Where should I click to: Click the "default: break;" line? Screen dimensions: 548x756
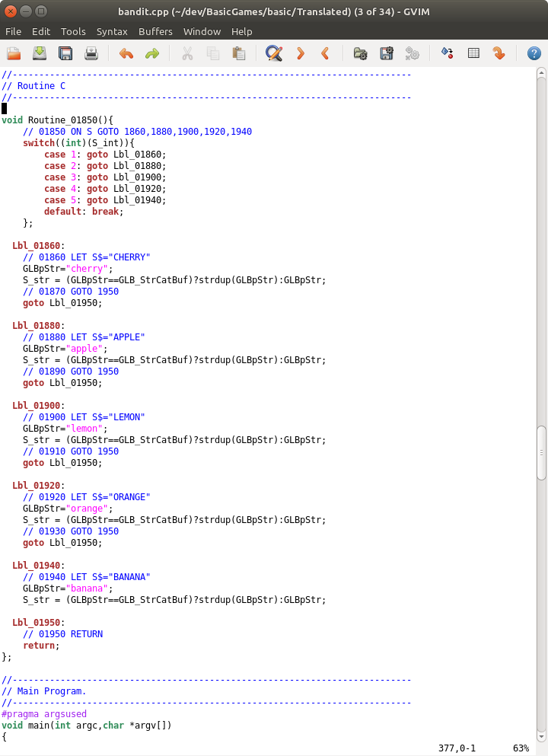(84, 212)
